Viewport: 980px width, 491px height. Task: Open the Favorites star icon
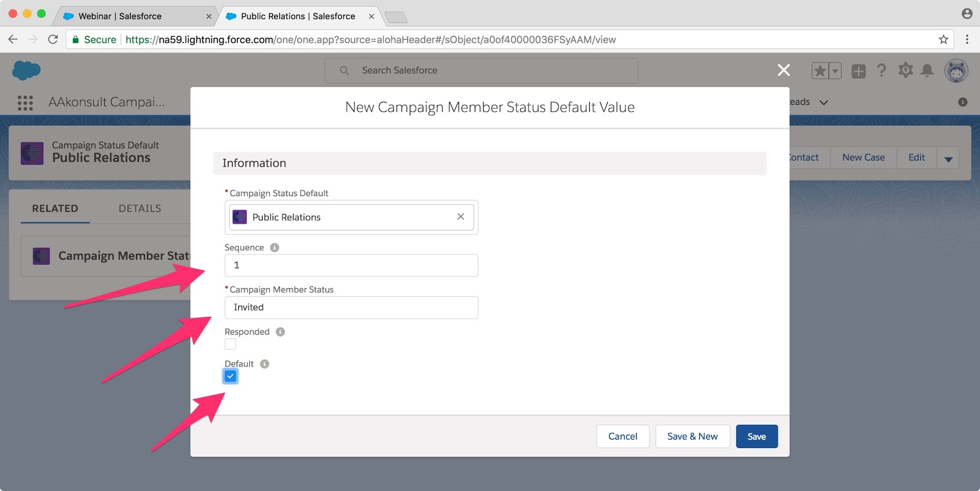[820, 71]
